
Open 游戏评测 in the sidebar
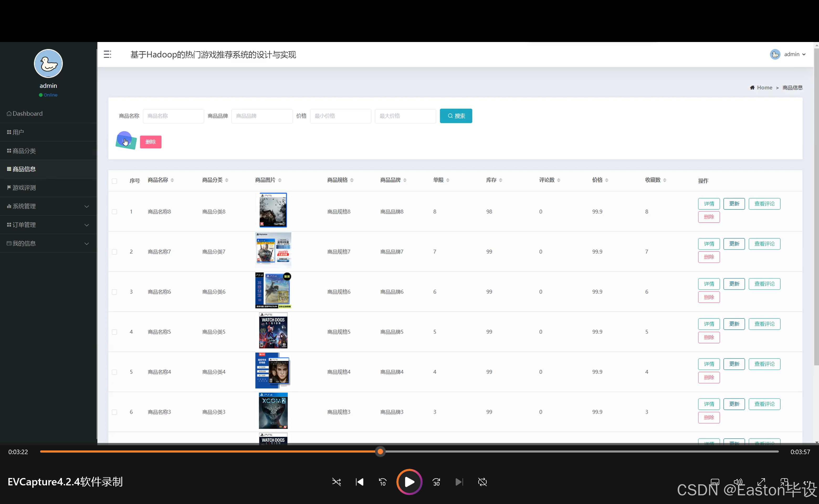(x=48, y=188)
